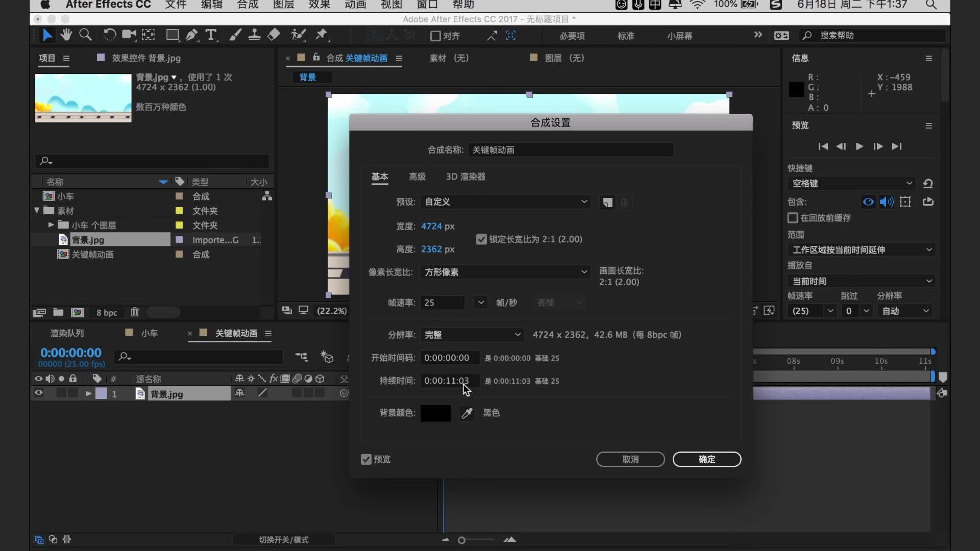Viewport: 980px width, 551px height.
Task: Enable 在回放前缓存 checkbox
Action: click(793, 218)
